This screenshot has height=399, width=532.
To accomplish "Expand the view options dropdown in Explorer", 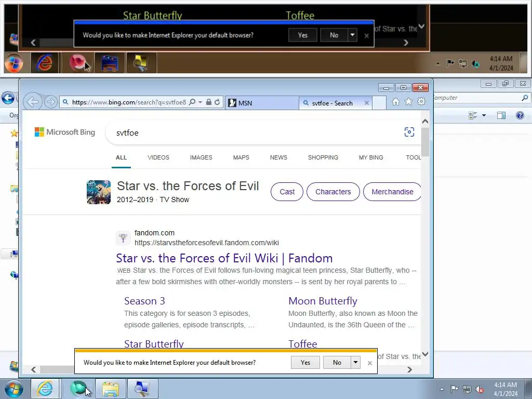I will point(484,115).
